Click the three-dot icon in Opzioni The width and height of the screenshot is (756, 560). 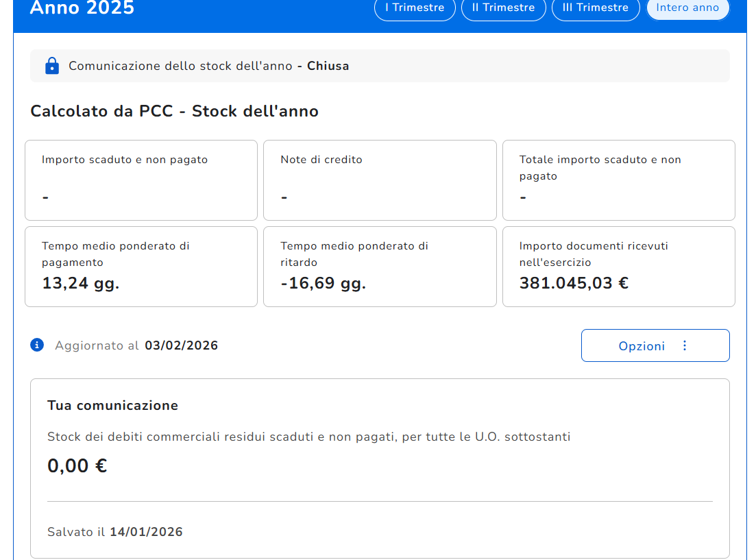tap(684, 345)
